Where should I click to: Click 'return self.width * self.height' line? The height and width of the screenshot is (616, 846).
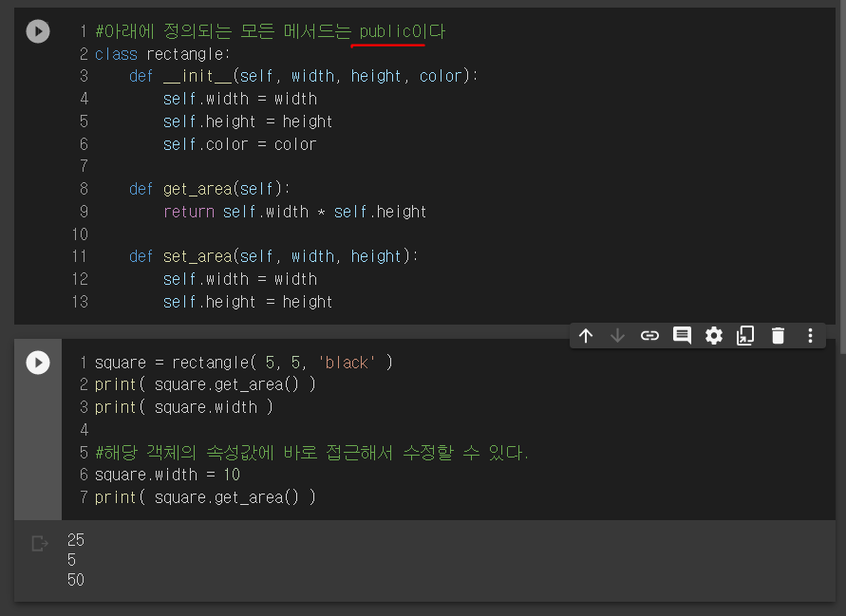coord(295,212)
